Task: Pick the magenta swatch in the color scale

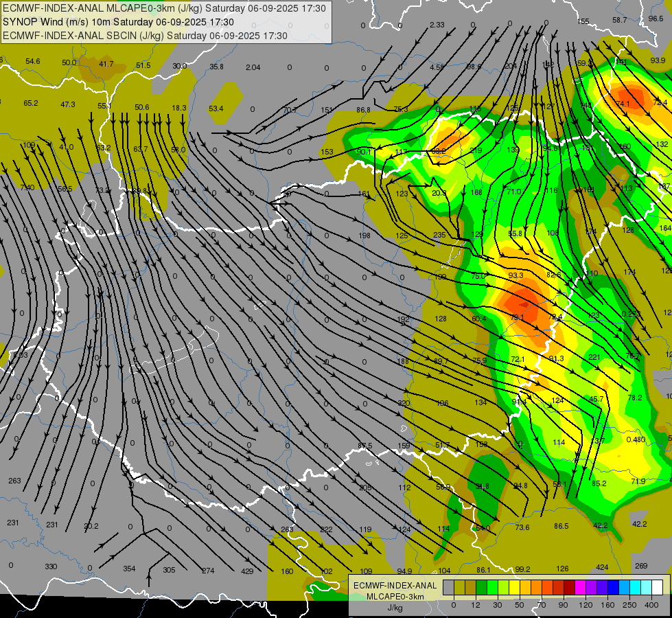Action: [x=581, y=587]
